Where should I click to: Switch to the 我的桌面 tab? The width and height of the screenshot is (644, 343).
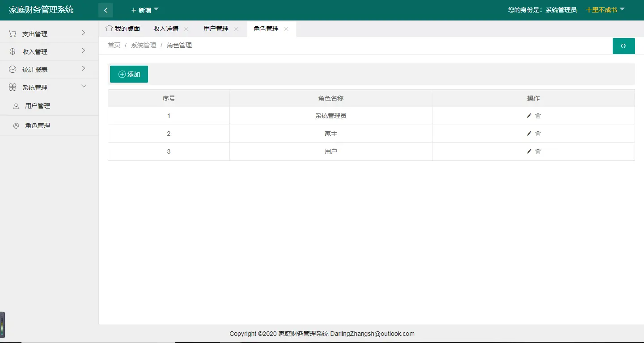[x=124, y=28]
